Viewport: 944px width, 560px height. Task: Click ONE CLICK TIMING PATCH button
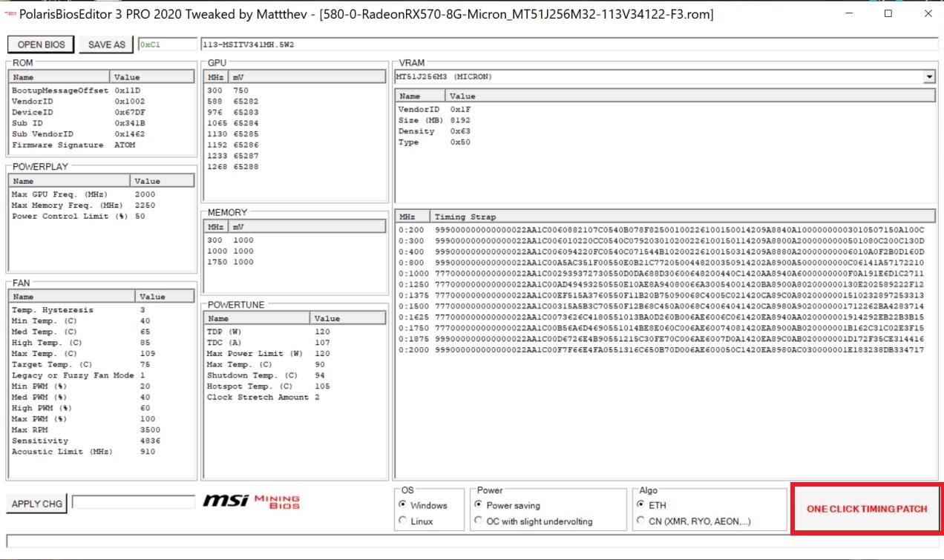point(867,509)
